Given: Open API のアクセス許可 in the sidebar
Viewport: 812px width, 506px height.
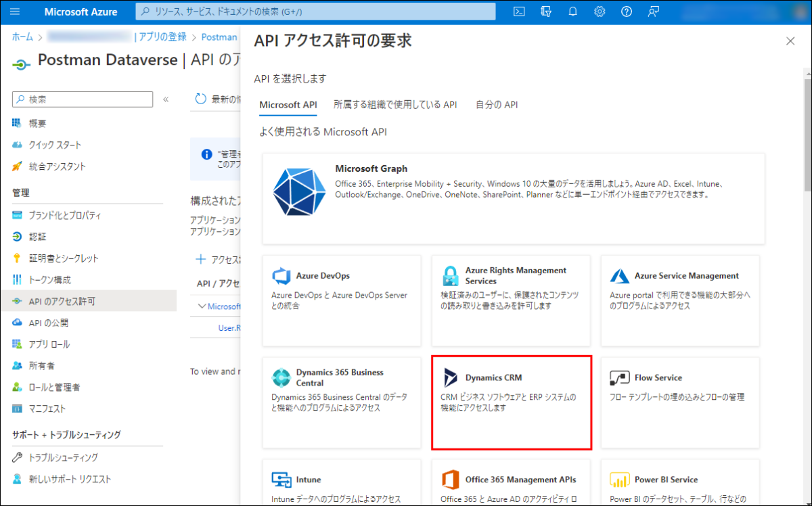Looking at the screenshot, I should point(88,301).
